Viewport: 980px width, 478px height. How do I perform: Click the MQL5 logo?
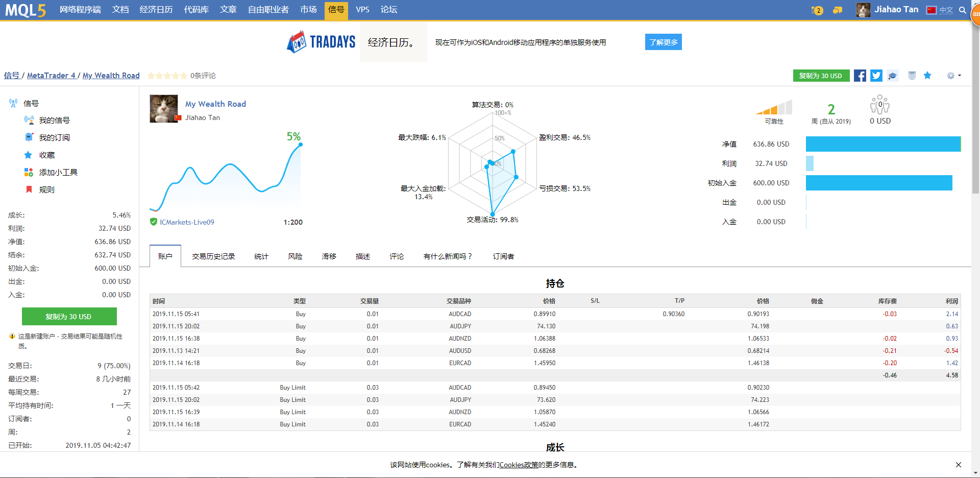coord(26,10)
